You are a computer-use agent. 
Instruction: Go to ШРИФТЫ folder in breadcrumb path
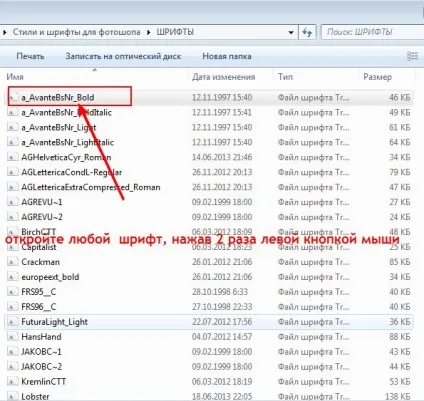point(175,32)
